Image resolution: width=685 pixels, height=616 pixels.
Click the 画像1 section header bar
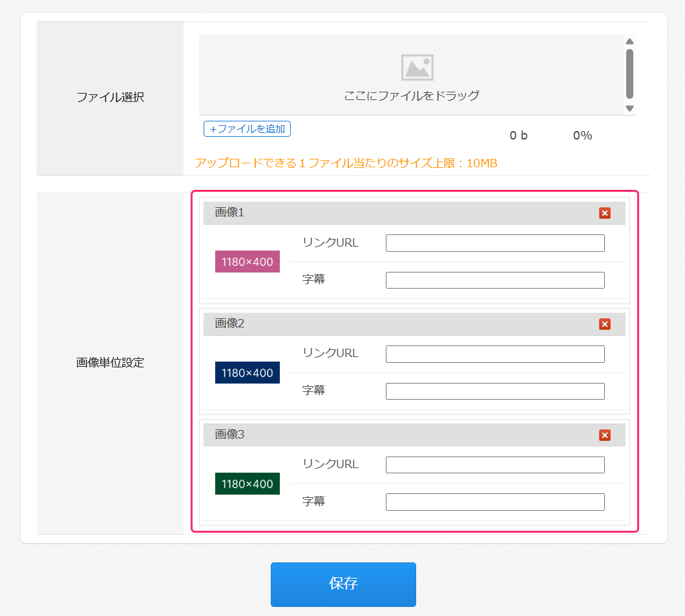pos(388,213)
